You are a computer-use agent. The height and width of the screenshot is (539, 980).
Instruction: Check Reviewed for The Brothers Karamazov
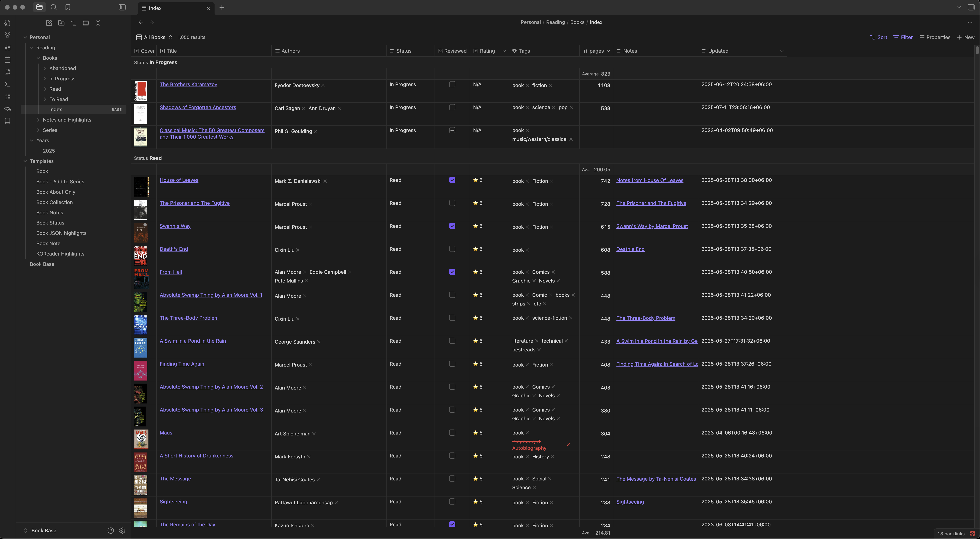(452, 84)
